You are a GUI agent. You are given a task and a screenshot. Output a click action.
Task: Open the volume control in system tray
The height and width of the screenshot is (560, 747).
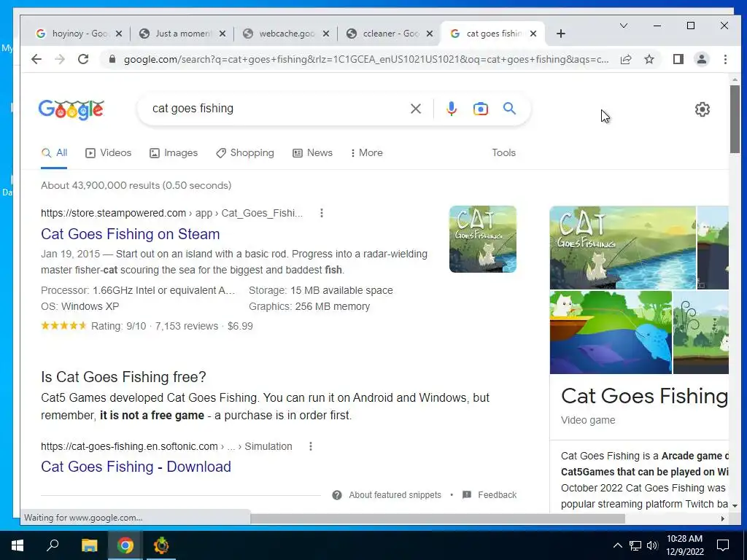[652, 545]
